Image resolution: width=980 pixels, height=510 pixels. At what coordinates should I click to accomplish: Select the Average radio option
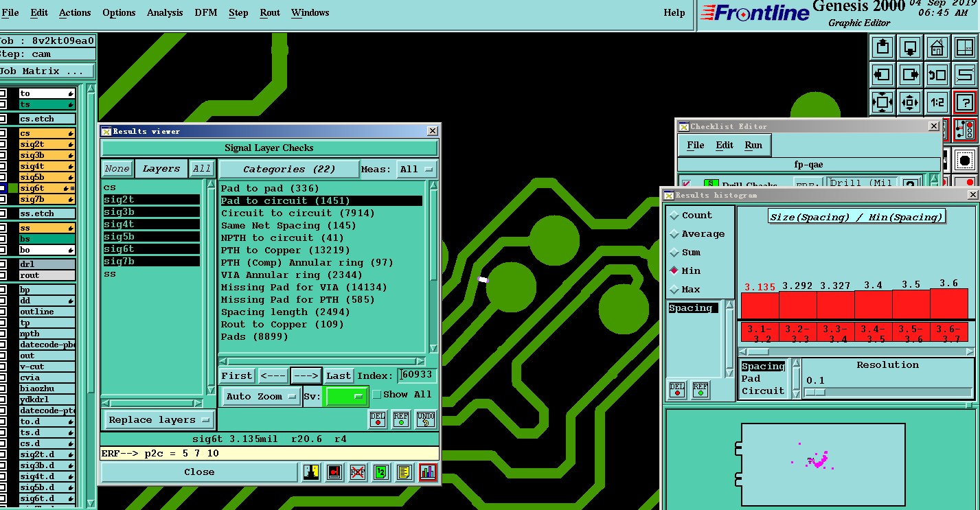[674, 234]
